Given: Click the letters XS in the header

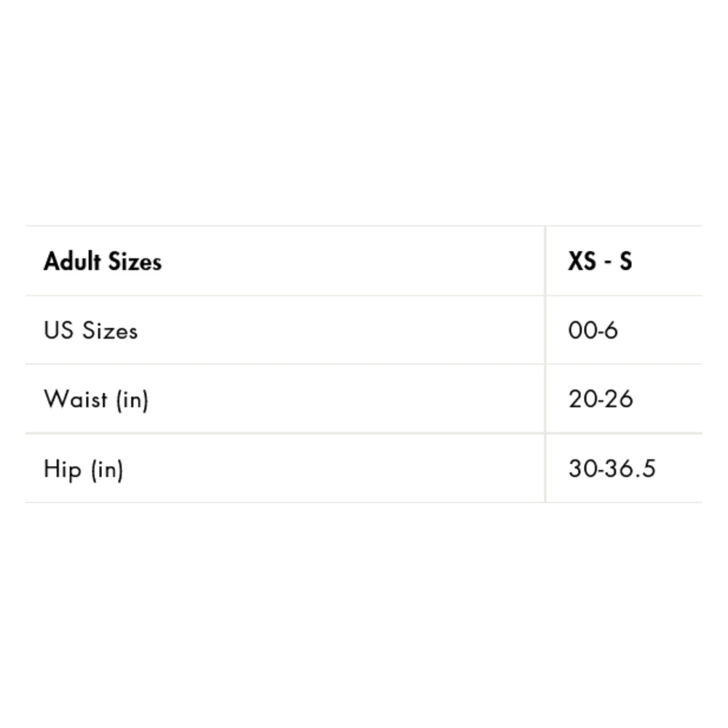Looking at the screenshot, I should [x=582, y=261].
